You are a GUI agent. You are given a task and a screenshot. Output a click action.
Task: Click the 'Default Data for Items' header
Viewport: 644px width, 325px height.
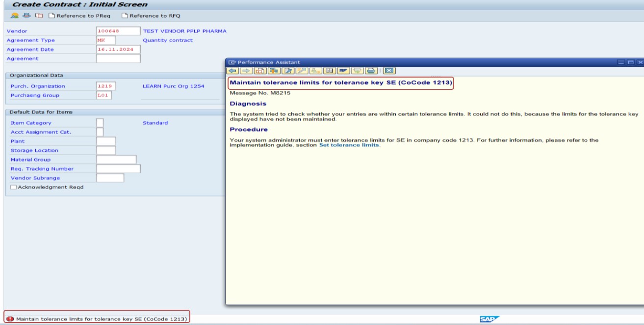pos(41,112)
